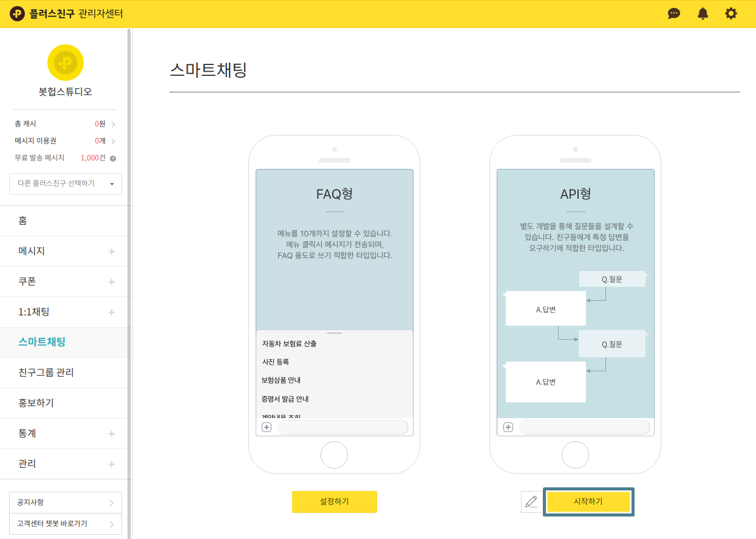
Task: Click the plus icon in API phone input bar
Action: coord(508,427)
